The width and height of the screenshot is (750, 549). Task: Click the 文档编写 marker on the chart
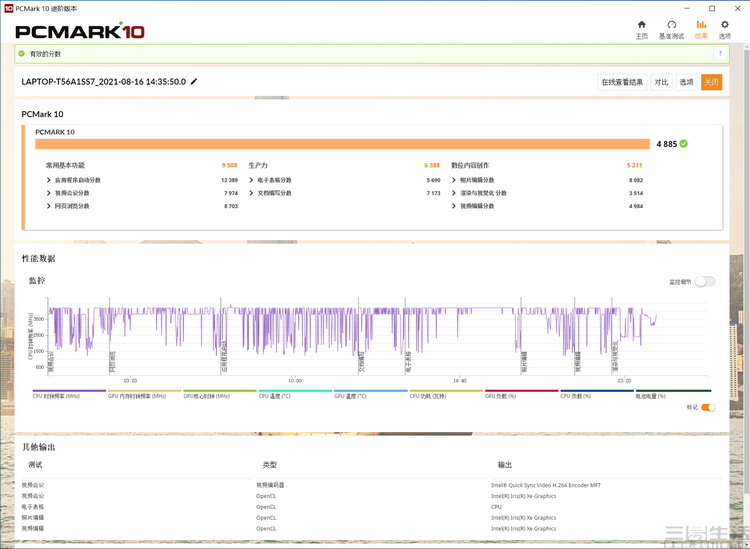[x=362, y=362]
